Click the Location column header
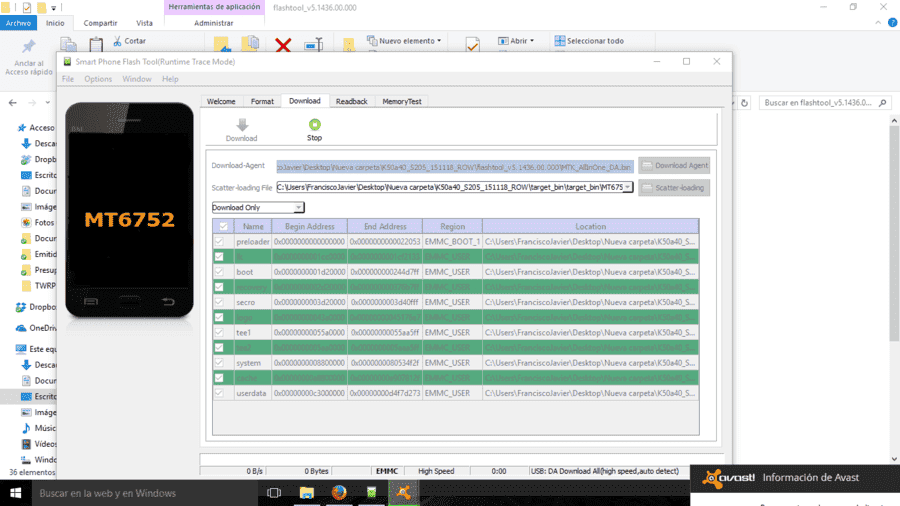Viewport: 900px width, 506px height. 591,227
